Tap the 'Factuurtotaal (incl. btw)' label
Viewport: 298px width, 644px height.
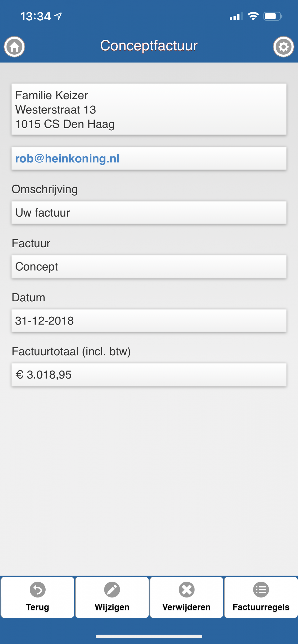coord(71,351)
